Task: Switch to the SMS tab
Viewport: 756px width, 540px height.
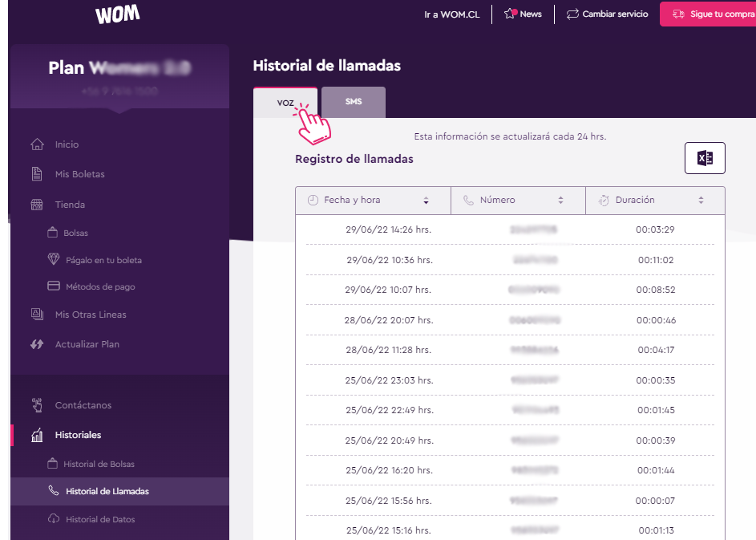Action: [354, 103]
